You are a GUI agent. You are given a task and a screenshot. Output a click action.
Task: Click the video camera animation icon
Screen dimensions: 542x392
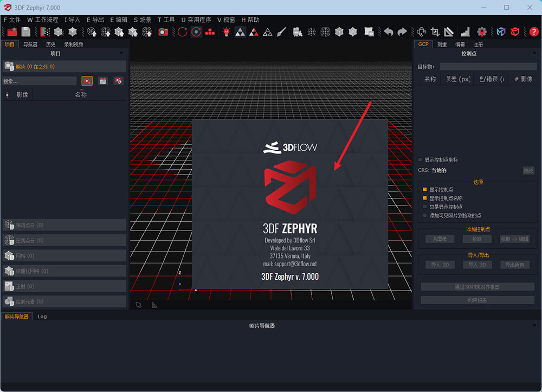(x=297, y=32)
